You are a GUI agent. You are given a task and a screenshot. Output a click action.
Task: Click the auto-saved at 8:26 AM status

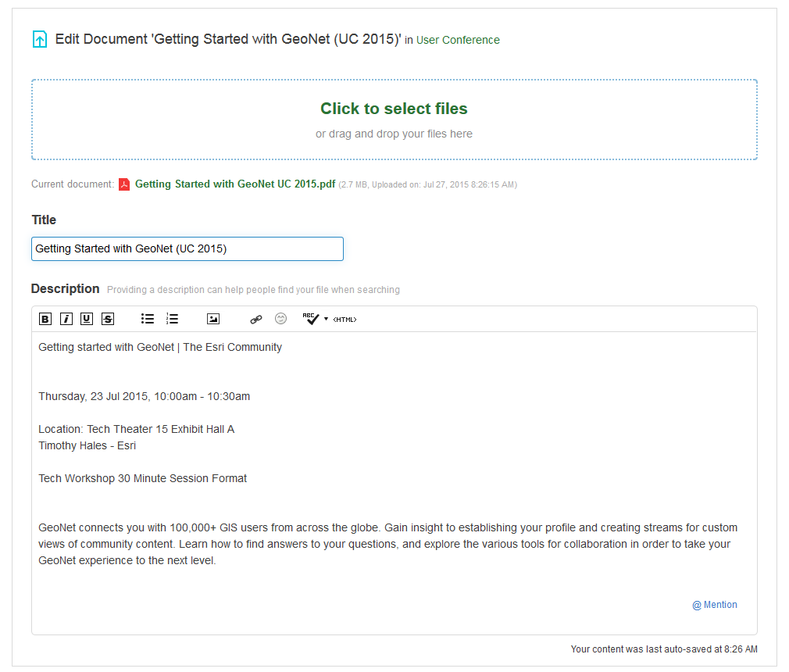click(x=664, y=649)
